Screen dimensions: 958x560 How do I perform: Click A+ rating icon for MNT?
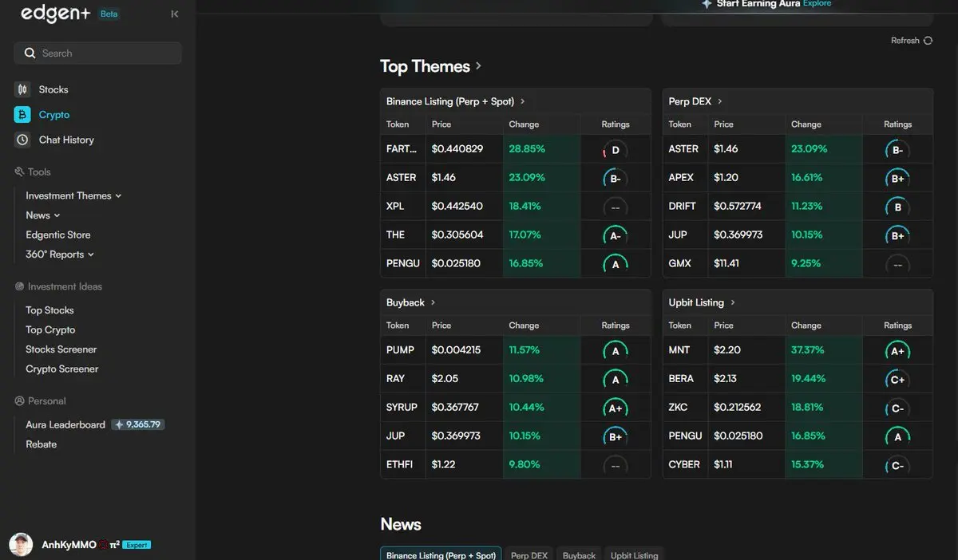[897, 351]
